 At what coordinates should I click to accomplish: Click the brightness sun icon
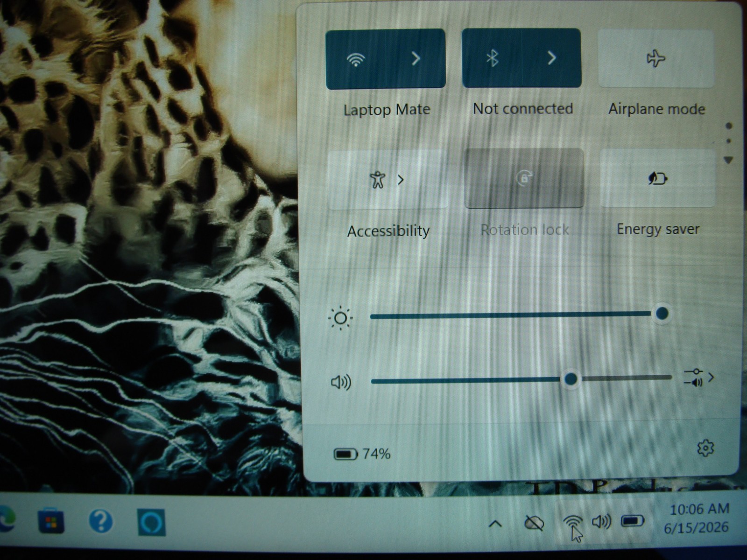[340, 318]
